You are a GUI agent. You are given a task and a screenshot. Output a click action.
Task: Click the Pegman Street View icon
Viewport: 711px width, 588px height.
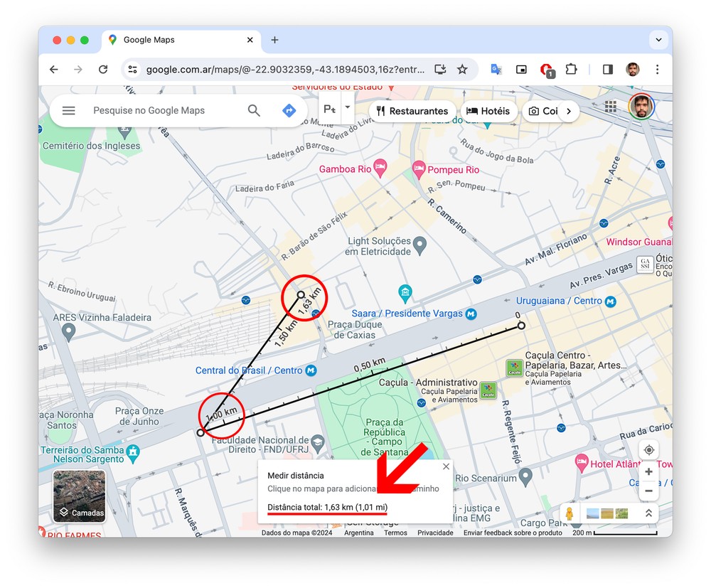569,513
